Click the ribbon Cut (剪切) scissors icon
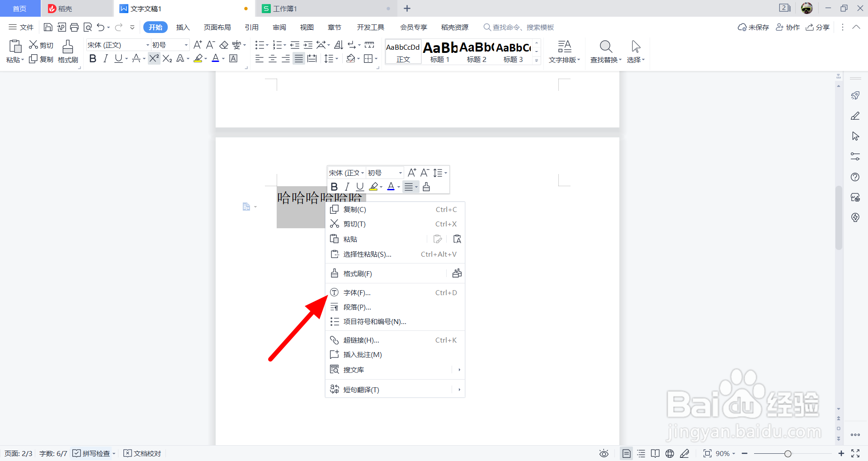 pyautogui.click(x=41, y=45)
